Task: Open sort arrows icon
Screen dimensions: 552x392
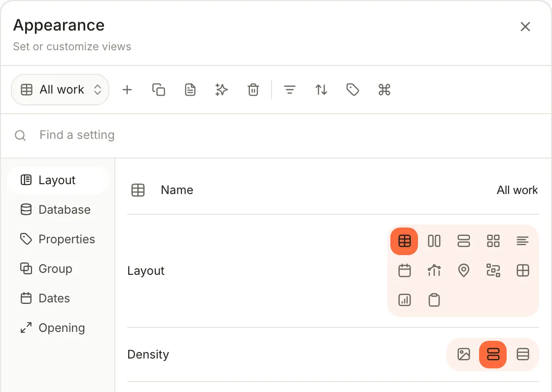Action: pyautogui.click(x=321, y=90)
